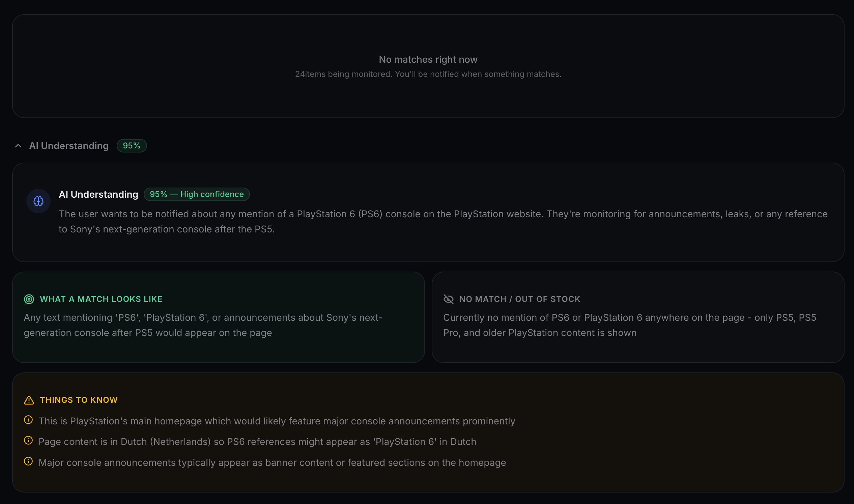Viewport: 854px width, 504px height.
Task: Click the AI Understanding description paragraph
Action: coord(442,221)
